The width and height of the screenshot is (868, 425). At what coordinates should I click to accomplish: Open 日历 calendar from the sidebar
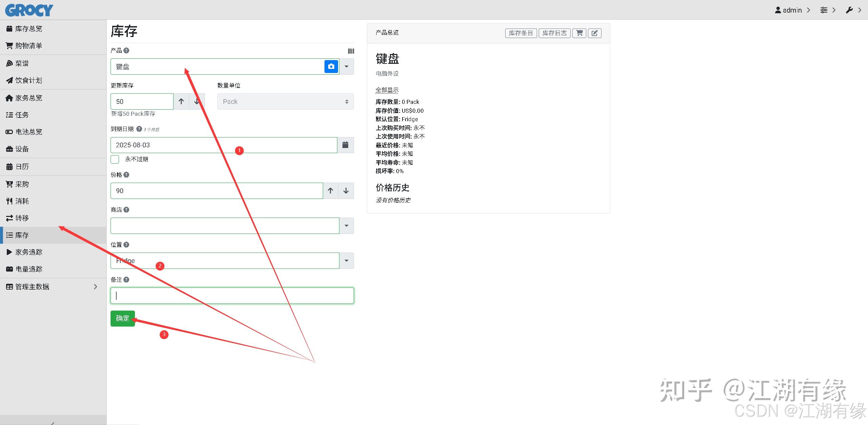pyautogui.click(x=22, y=166)
